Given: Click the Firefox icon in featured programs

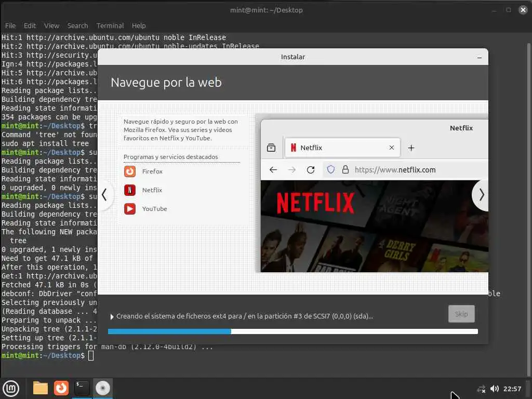Looking at the screenshot, I should (129, 171).
